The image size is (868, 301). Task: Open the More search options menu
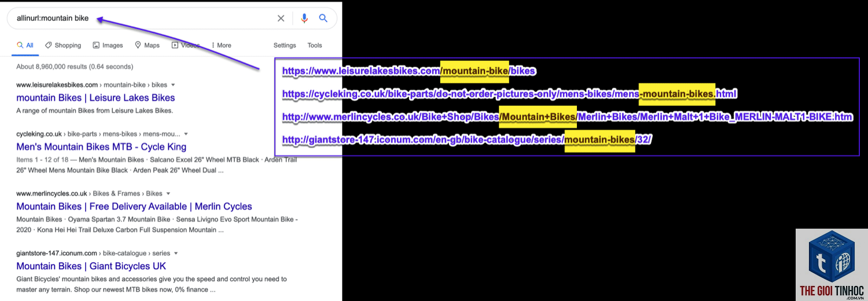pyautogui.click(x=221, y=45)
